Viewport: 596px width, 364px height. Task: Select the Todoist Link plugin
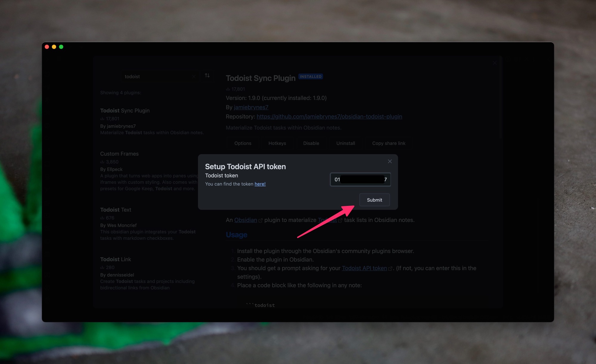(x=116, y=260)
